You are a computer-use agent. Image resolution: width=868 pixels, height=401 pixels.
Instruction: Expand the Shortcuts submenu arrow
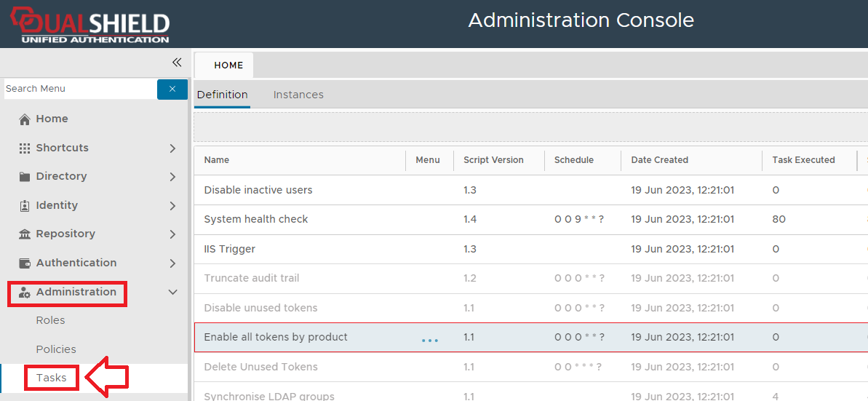click(172, 148)
